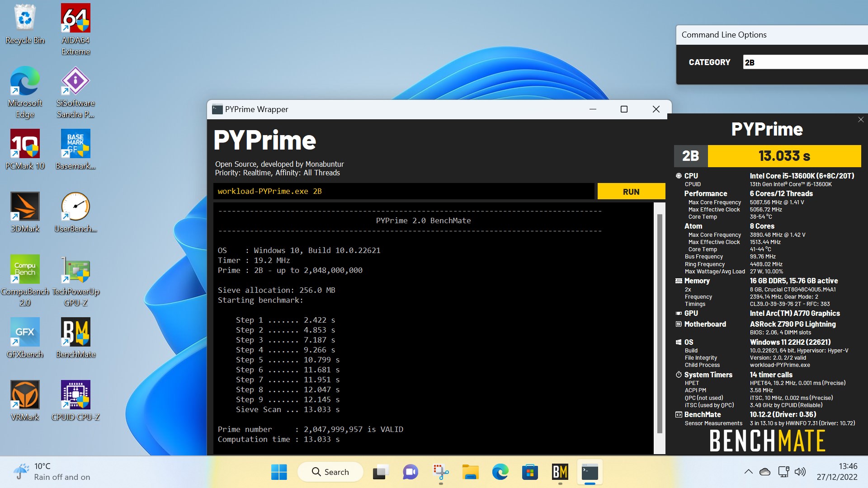Click the Sieve Scan 13.033 s line
This screenshot has width=868, height=488.
coord(288,409)
